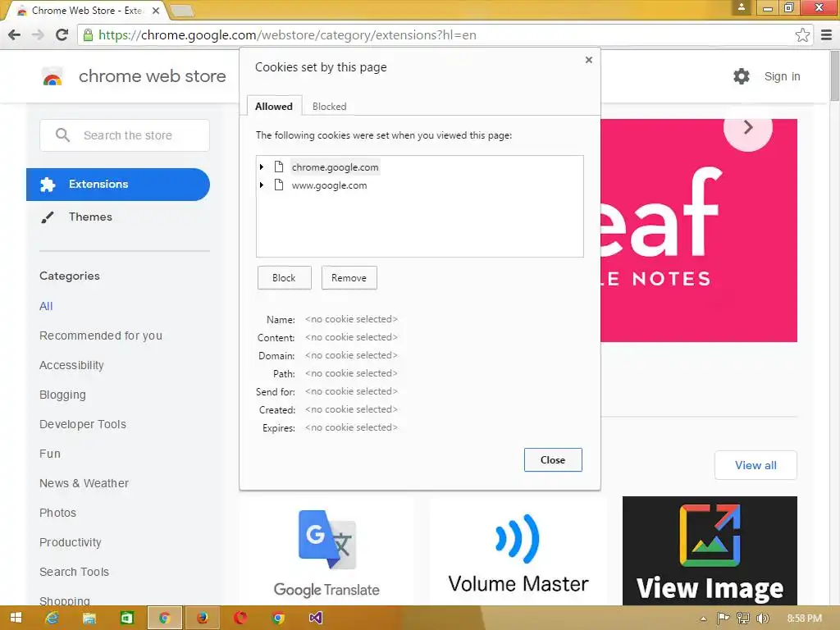Select www.google.com in the cookie list
This screenshot has height=630, width=840.
click(x=329, y=185)
